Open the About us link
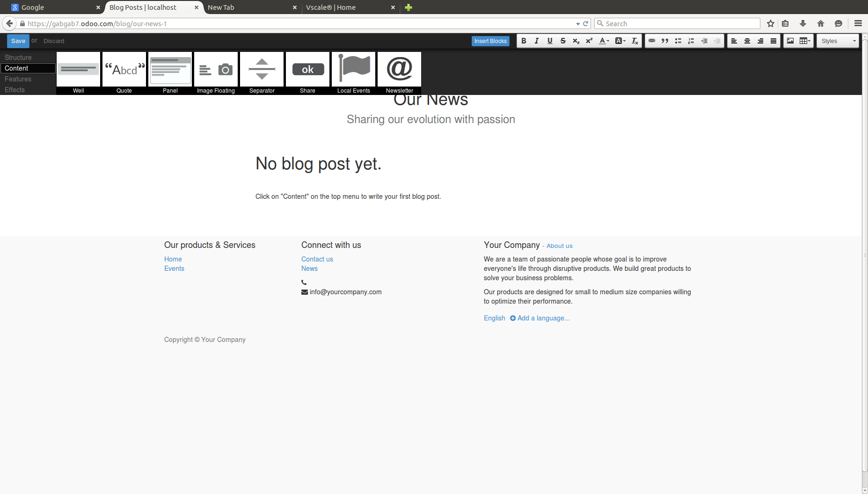Image resolution: width=868 pixels, height=494 pixels. tap(560, 246)
